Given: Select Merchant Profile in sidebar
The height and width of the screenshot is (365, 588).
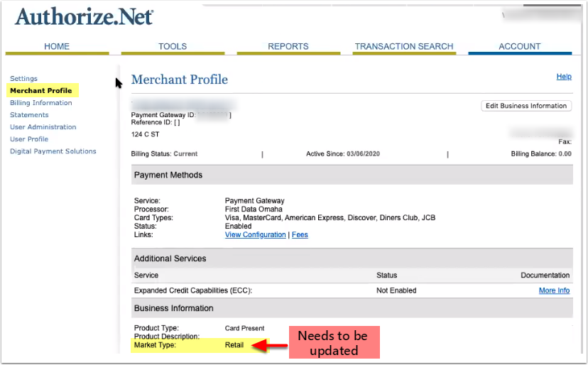Looking at the screenshot, I should pos(41,91).
